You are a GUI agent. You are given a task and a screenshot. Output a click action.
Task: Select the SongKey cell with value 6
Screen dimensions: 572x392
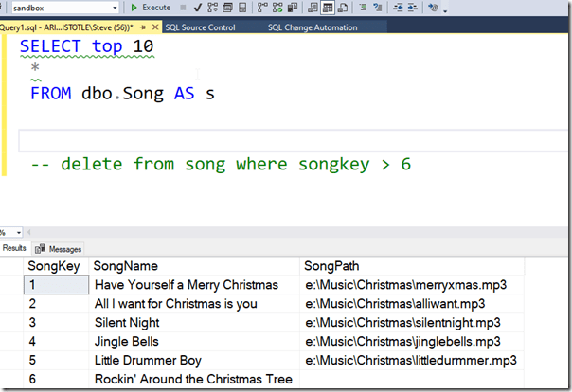[x=56, y=380]
